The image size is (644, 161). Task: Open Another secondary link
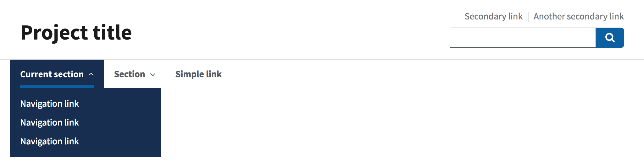(578, 16)
